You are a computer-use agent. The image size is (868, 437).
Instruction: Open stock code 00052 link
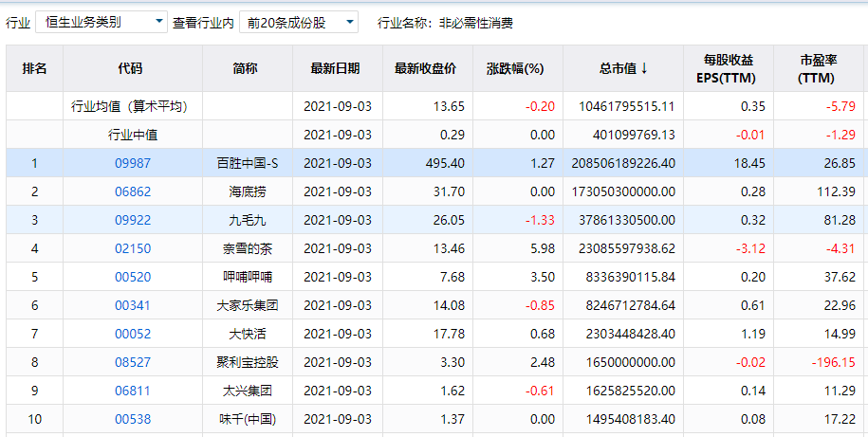[x=133, y=334]
